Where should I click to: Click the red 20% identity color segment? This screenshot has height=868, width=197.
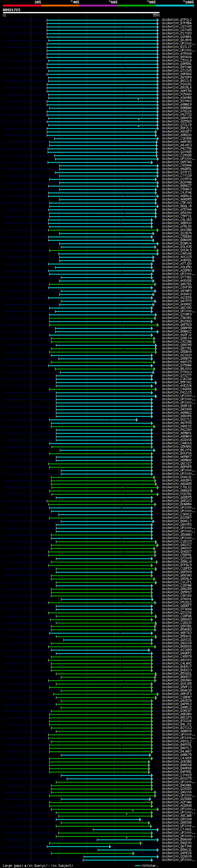pyautogui.click(x=22, y=6)
